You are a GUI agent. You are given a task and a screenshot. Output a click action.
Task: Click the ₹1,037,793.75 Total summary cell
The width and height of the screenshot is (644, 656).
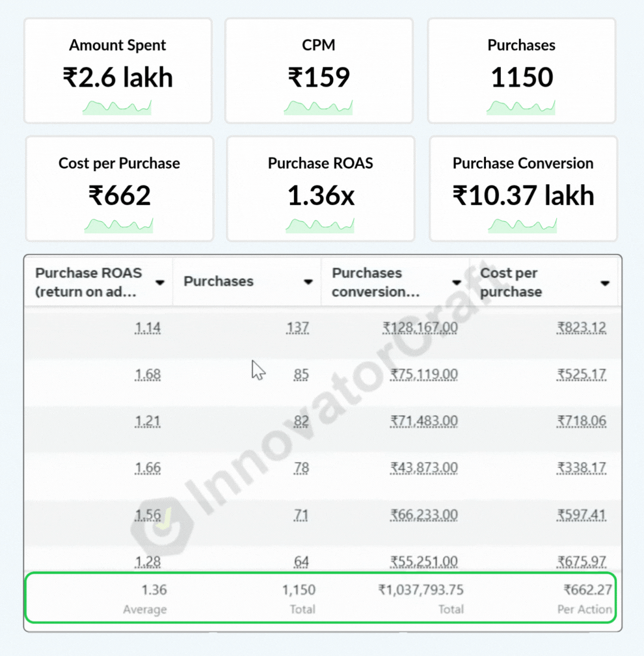click(421, 590)
